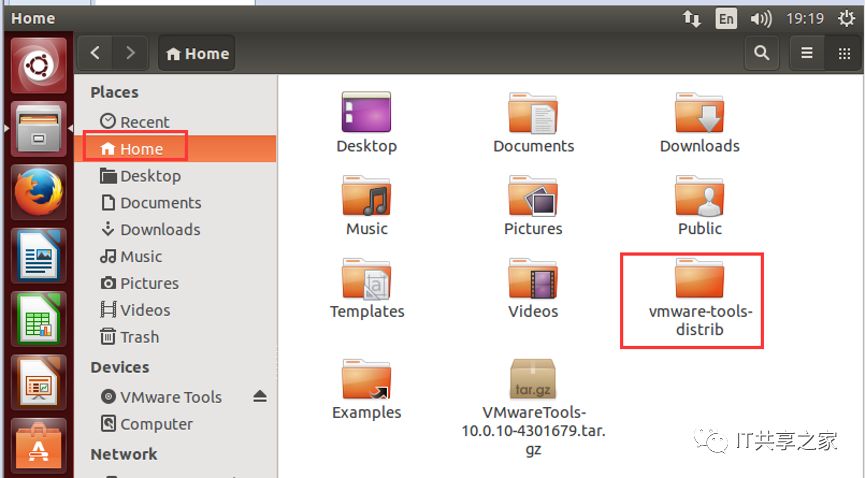
Task: Open the Files manager dock icon
Action: tap(39, 129)
